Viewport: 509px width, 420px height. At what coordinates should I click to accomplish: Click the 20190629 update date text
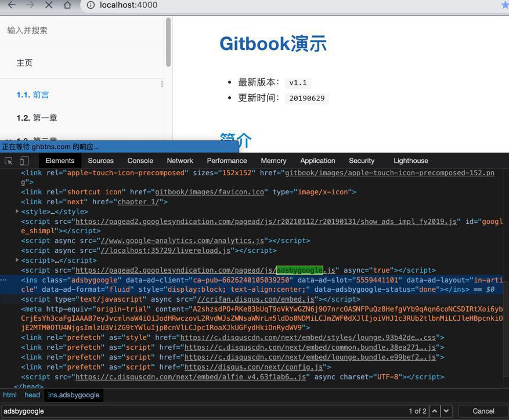[307, 99]
